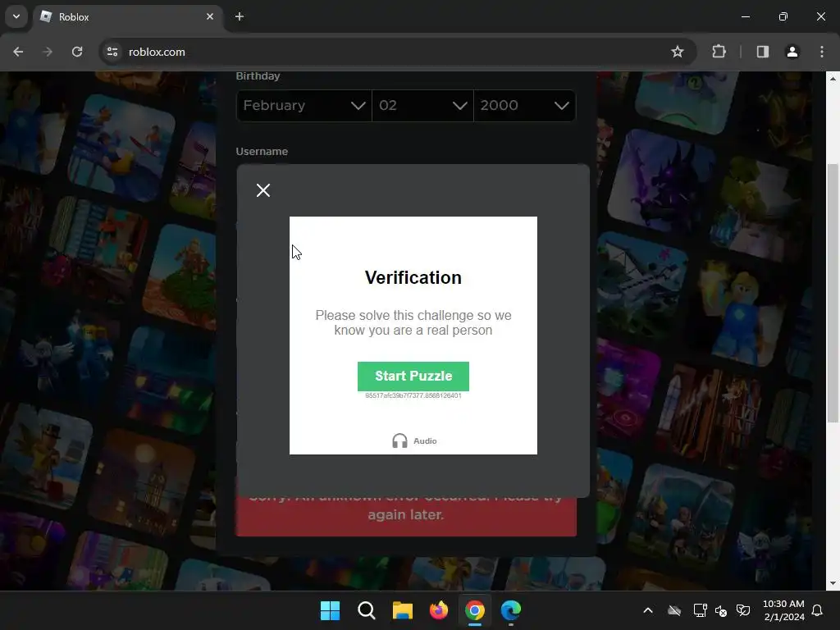Click the puzzle ID code under Start Puzzle

(x=413, y=395)
